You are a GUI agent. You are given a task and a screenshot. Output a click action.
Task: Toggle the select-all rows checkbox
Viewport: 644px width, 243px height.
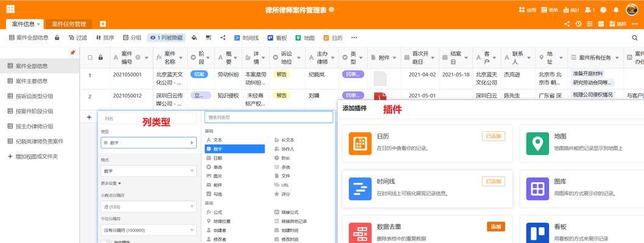[90, 58]
